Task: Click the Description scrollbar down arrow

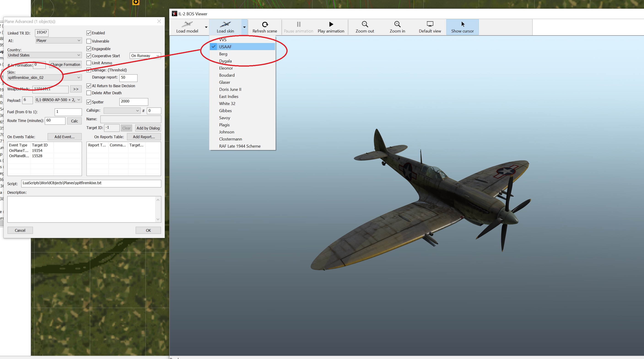Action: 158,219
